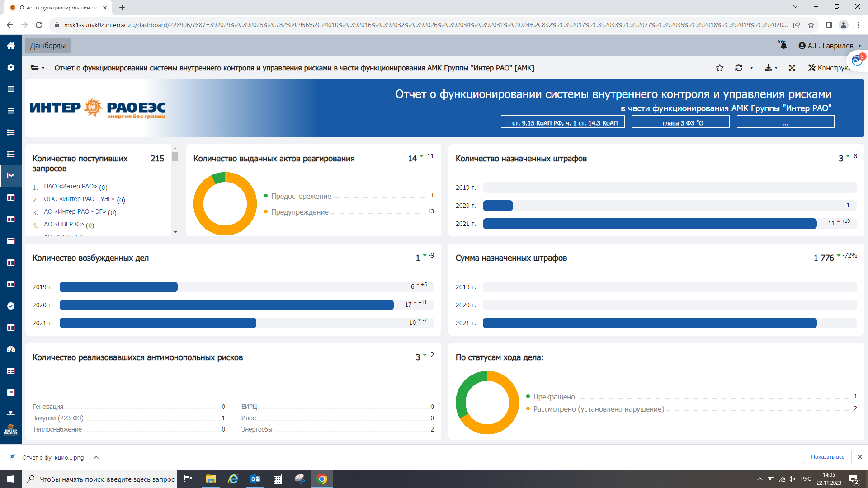The height and width of the screenshot is (488, 868).
Task: Open the АО «НВГРЭС» link
Action: pyautogui.click(x=64, y=224)
